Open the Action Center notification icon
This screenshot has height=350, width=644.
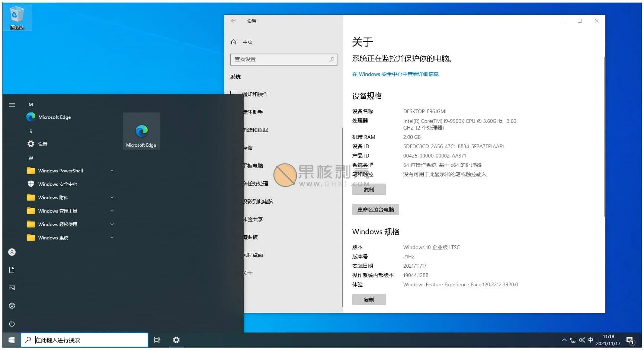coord(630,340)
